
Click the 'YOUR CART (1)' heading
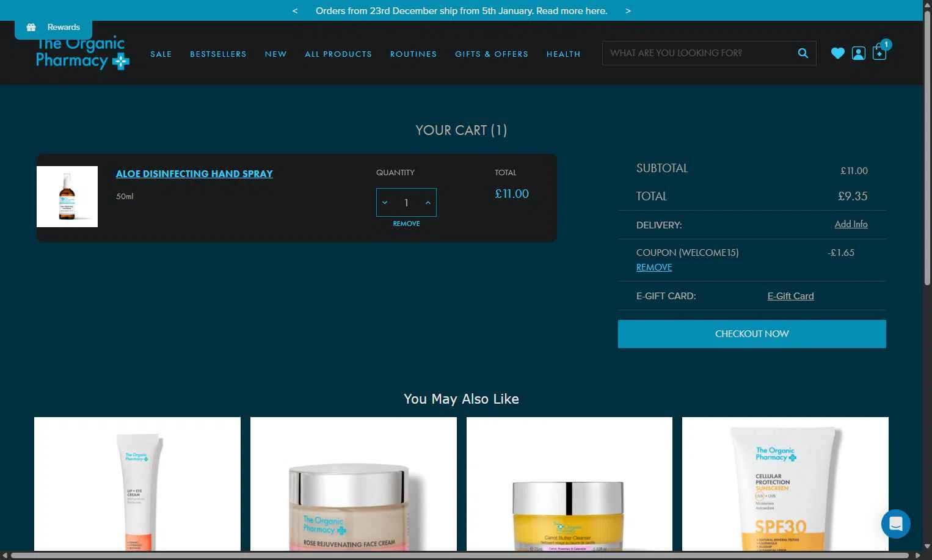(461, 130)
